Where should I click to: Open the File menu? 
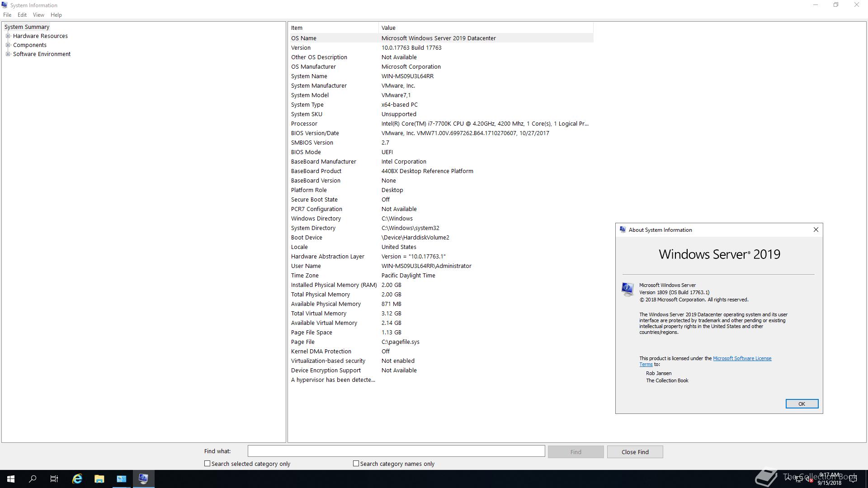pyautogui.click(x=7, y=15)
